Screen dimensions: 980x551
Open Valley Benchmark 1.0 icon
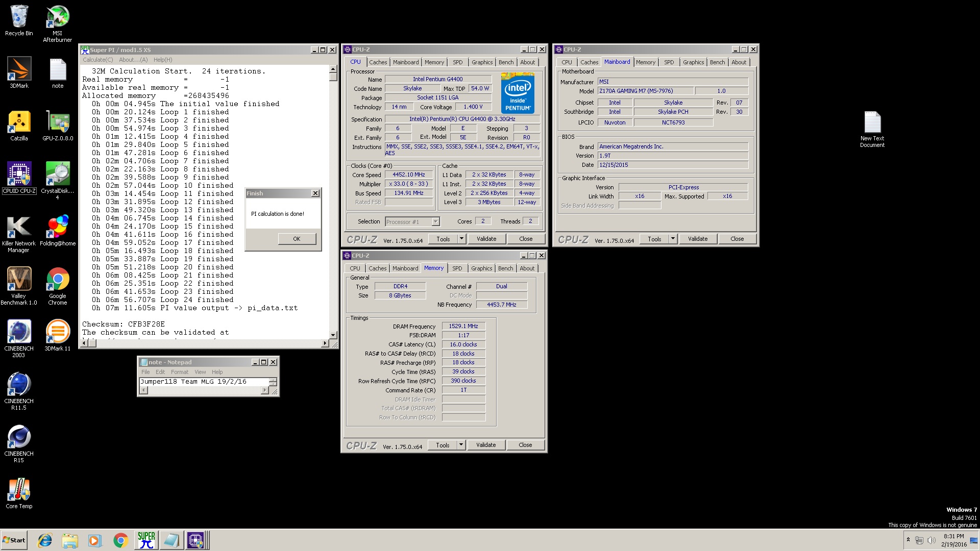tap(19, 286)
